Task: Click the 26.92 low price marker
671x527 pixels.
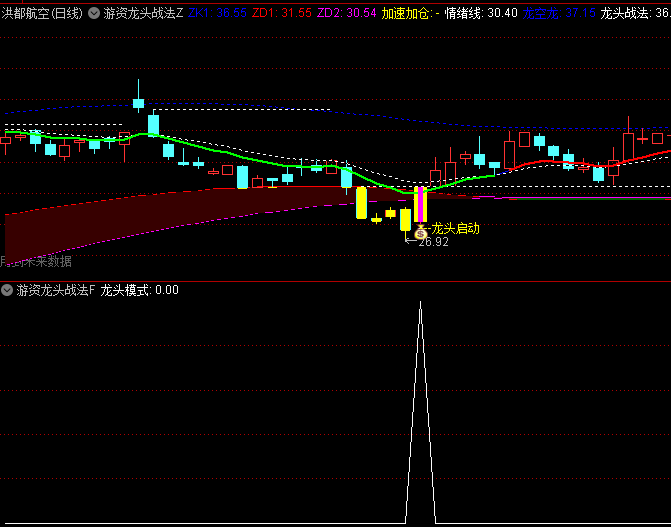Action: tap(433, 242)
